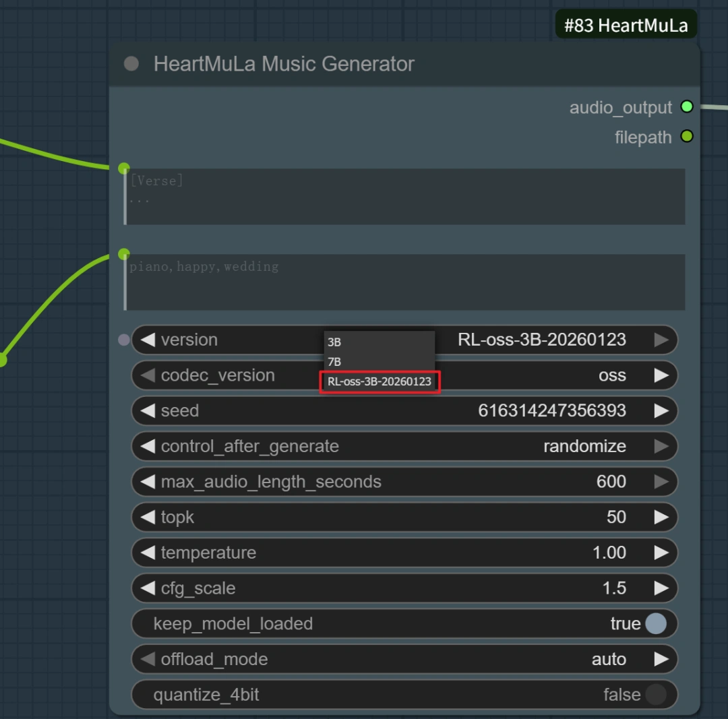The image size is (728, 719).
Task: Click the lyrics input connector dot
Action: 124,168
